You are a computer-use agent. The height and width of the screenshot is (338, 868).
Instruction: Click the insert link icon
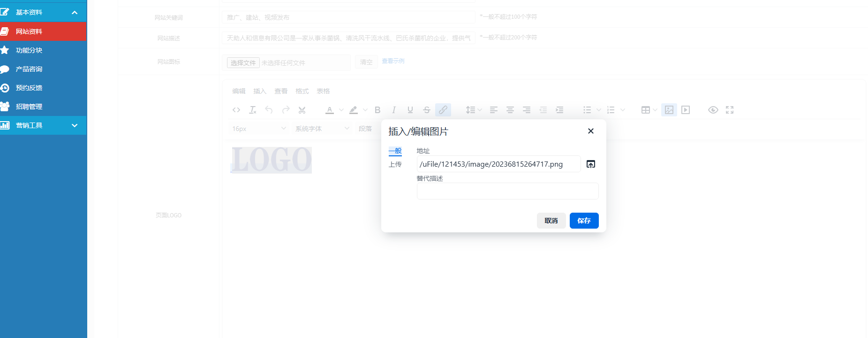point(443,110)
